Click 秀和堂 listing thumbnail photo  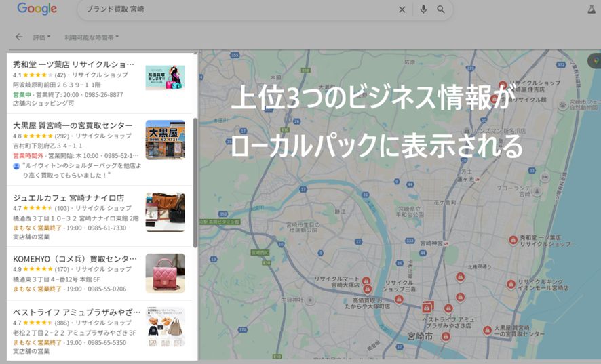[x=166, y=77]
